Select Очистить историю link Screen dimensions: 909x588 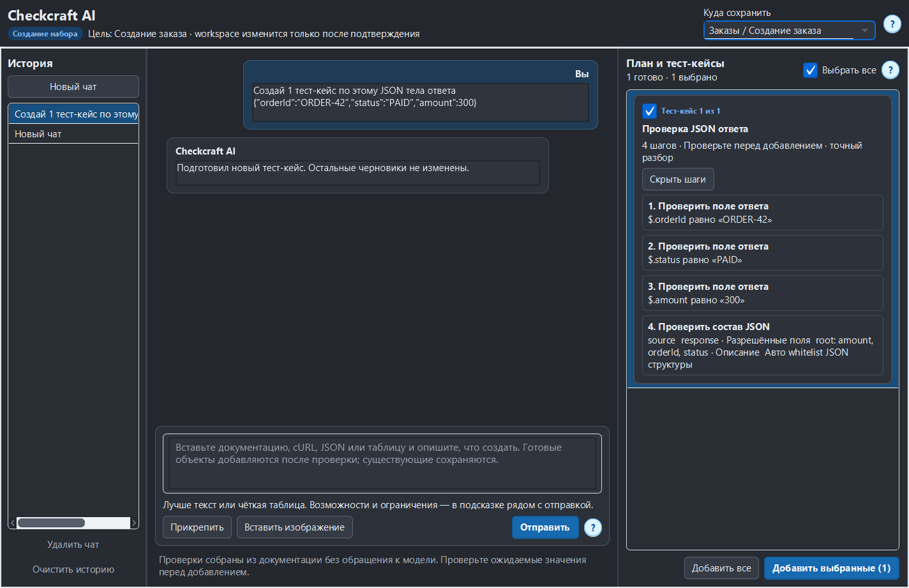[73, 569]
